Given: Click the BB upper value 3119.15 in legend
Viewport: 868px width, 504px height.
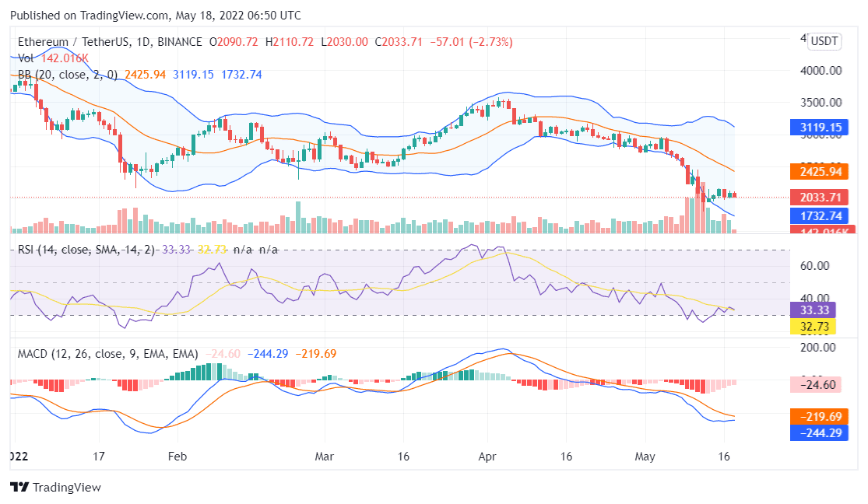Looking at the screenshot, I should [x=193, y=75].
